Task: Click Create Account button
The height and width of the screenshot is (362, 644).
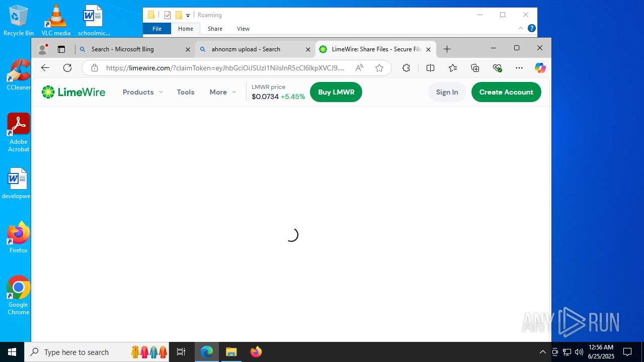Action: [x=506, y=92]
